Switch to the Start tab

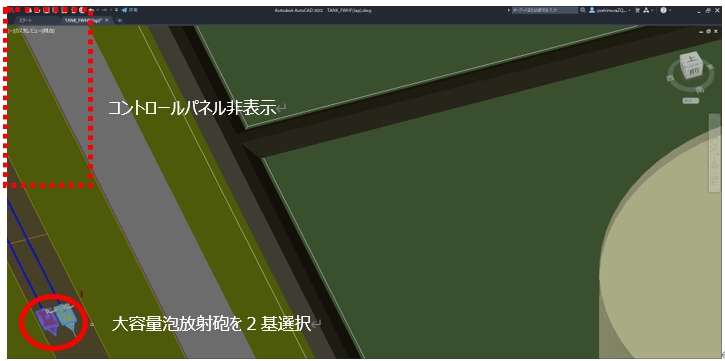[x=25, y=20]
